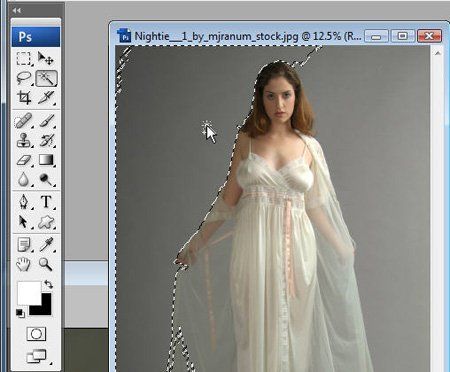Image resolution: width=450 pixels, height=372 pixels.
Task: Select the Hand tool
Action: point(24,264)
